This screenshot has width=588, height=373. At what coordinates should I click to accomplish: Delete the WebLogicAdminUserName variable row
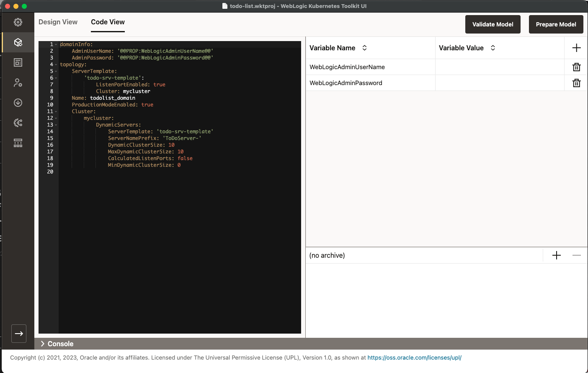[576, 67]
